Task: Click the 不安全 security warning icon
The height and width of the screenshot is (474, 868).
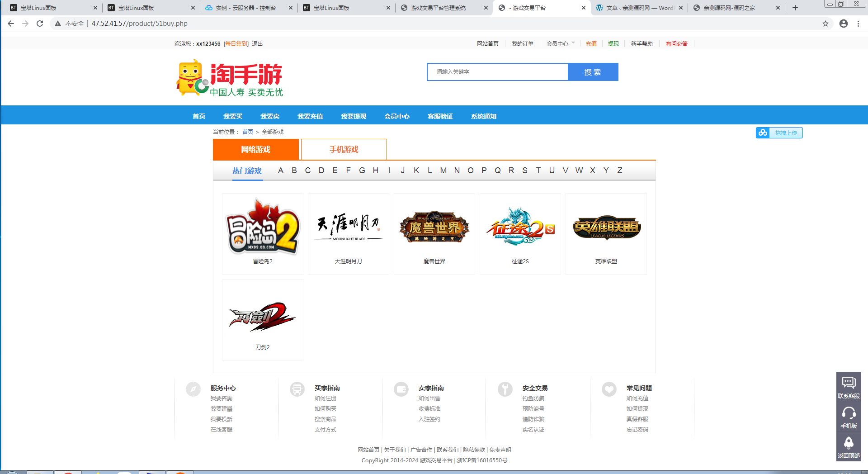Action: pyautogui.click(x=58, y=24)
